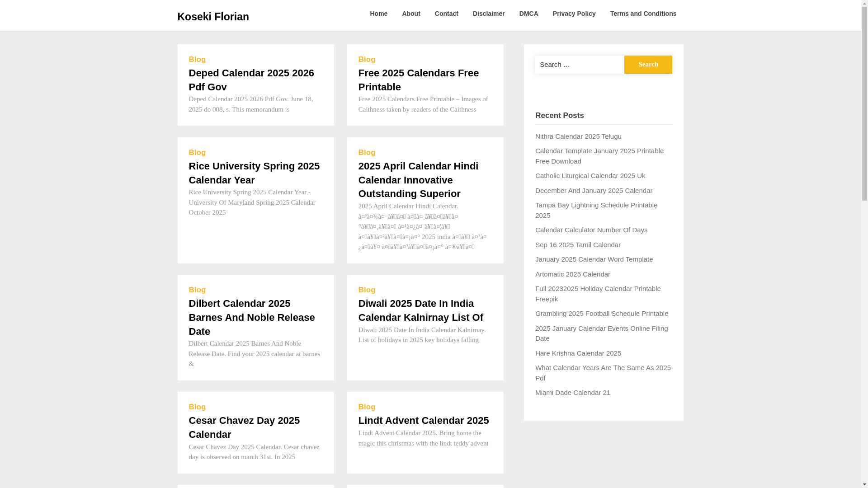Image resolution: width=868 pixels, height=488 pixels.
Task: Open Terms and Conditions page
Action: [x=643, y=14]
